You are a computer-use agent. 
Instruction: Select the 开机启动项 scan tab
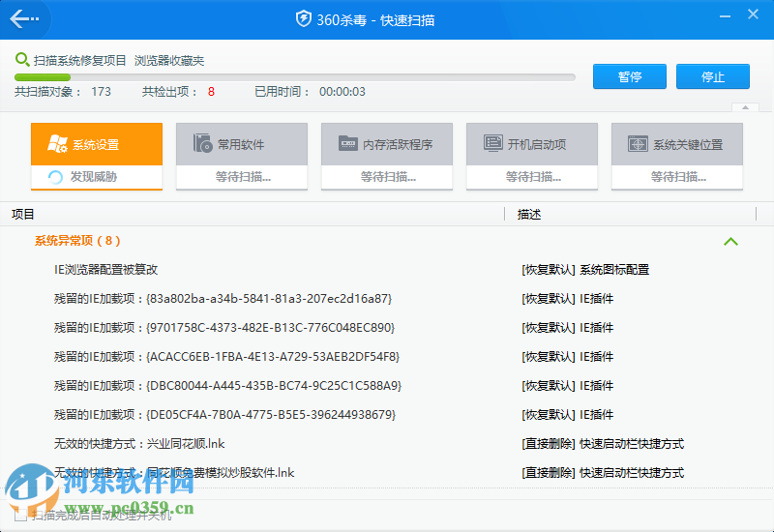click(532, 156)
